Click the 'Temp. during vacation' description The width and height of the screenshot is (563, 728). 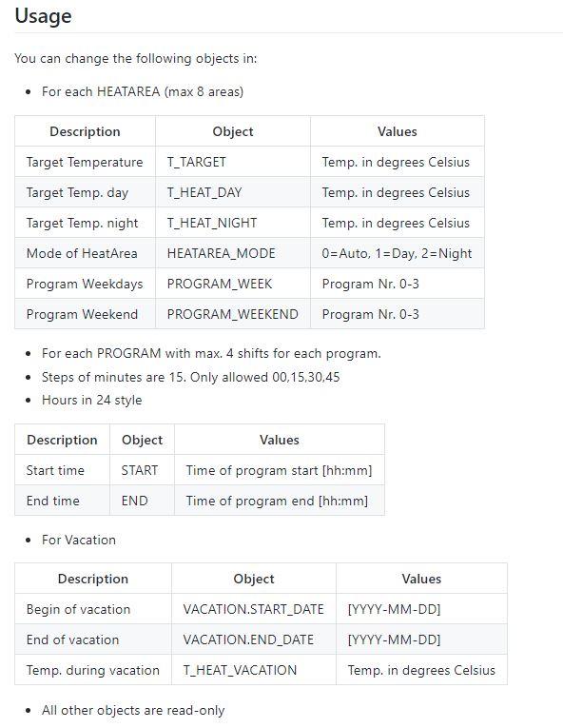click(x=93, y=670)
